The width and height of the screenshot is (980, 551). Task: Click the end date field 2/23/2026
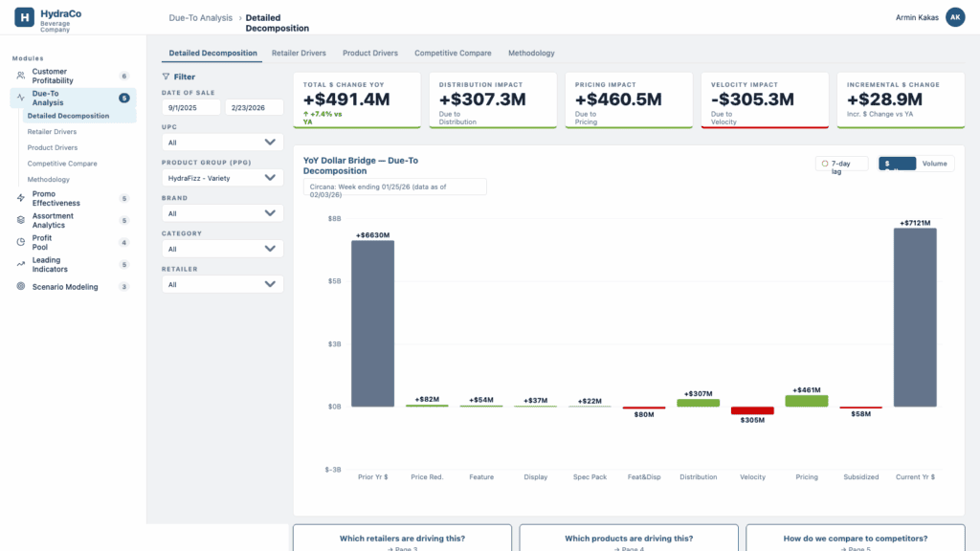click(254, 107)
